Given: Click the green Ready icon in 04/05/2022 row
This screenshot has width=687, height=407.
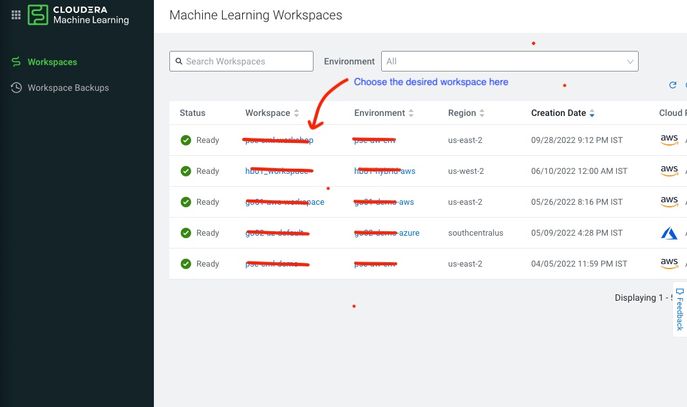Looking at the screenshot, I should 186,264.
